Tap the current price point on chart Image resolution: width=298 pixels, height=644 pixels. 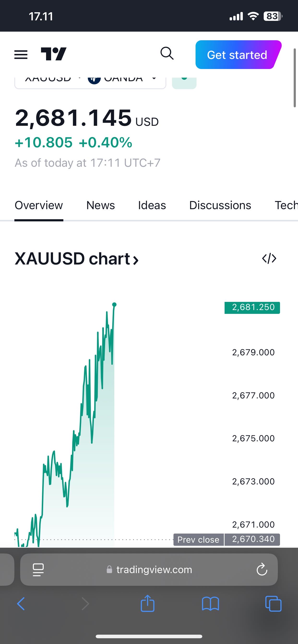click(114, 305)
